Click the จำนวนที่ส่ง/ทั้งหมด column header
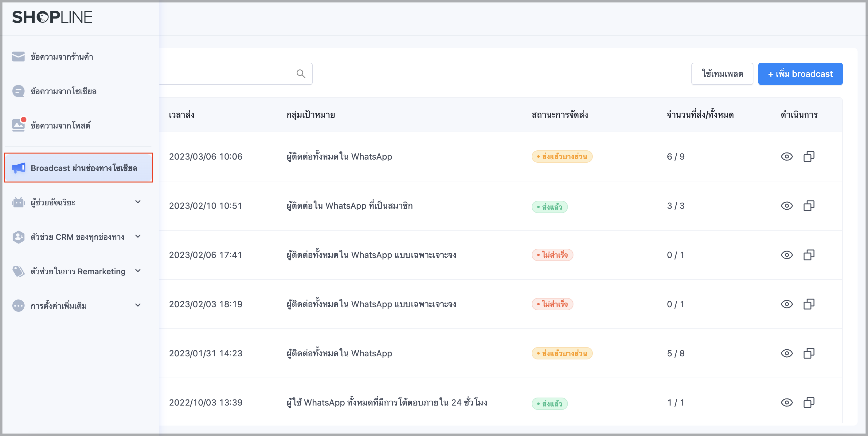868x436 pixels. 700,115
